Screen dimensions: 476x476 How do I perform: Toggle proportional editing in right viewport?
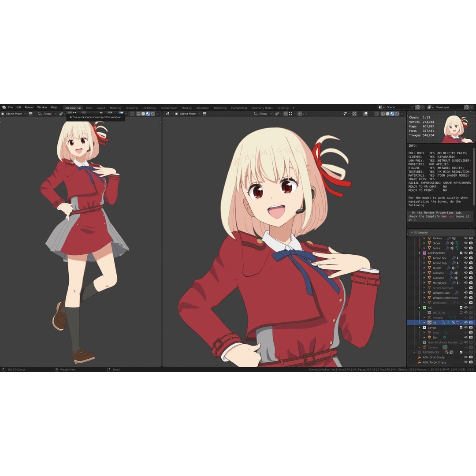pos(300,114)
